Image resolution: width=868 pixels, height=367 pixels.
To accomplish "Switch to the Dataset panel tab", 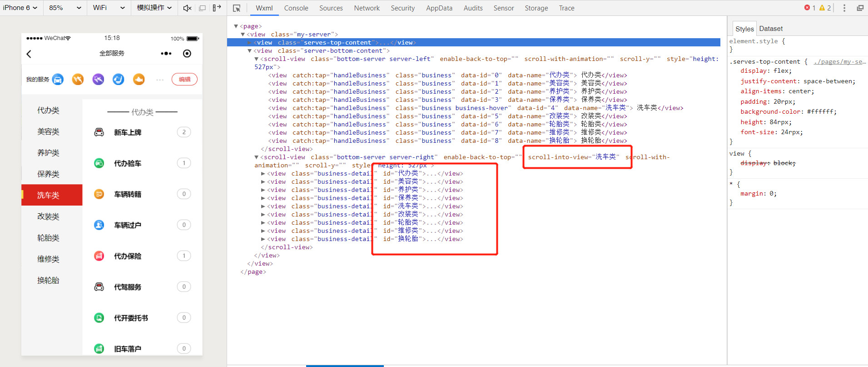I will [771, 29].
